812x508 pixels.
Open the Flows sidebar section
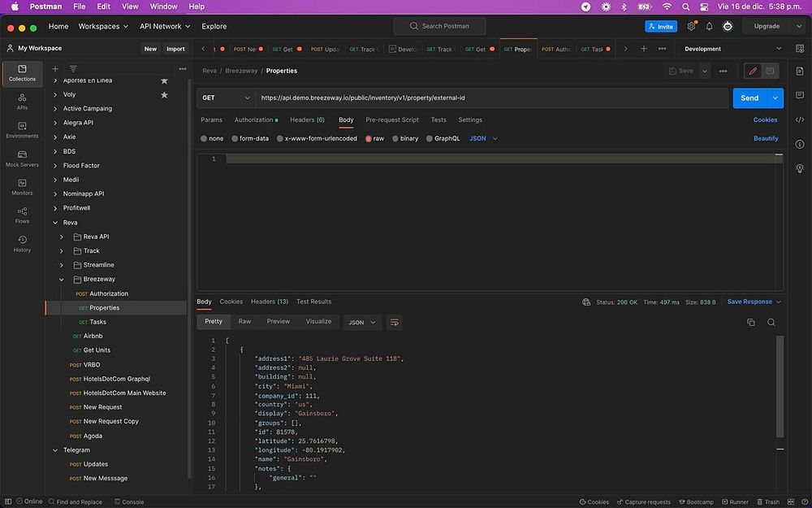(22, 215)
